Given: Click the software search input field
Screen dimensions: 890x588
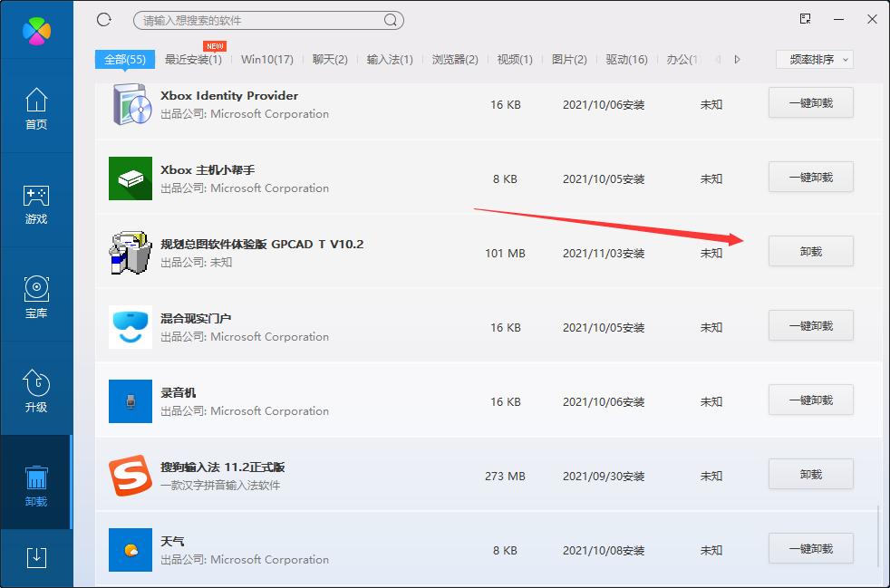Looking at the screenshot, I should coord(268,21).
